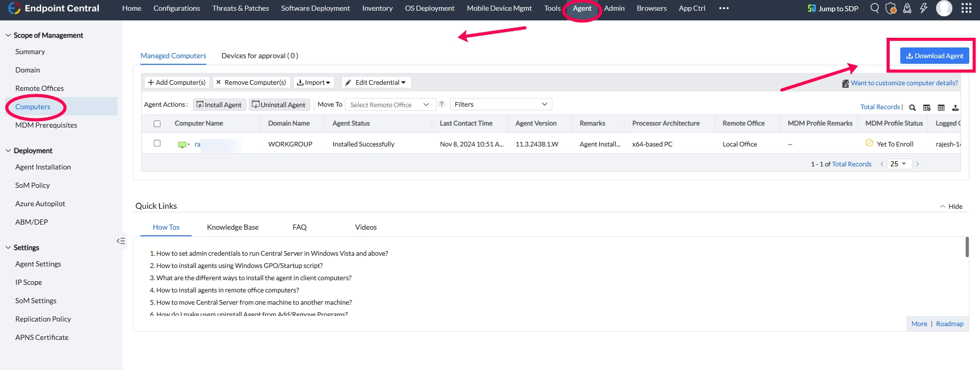Check the WORKGROUP computer row checkbox

[157, 143]
